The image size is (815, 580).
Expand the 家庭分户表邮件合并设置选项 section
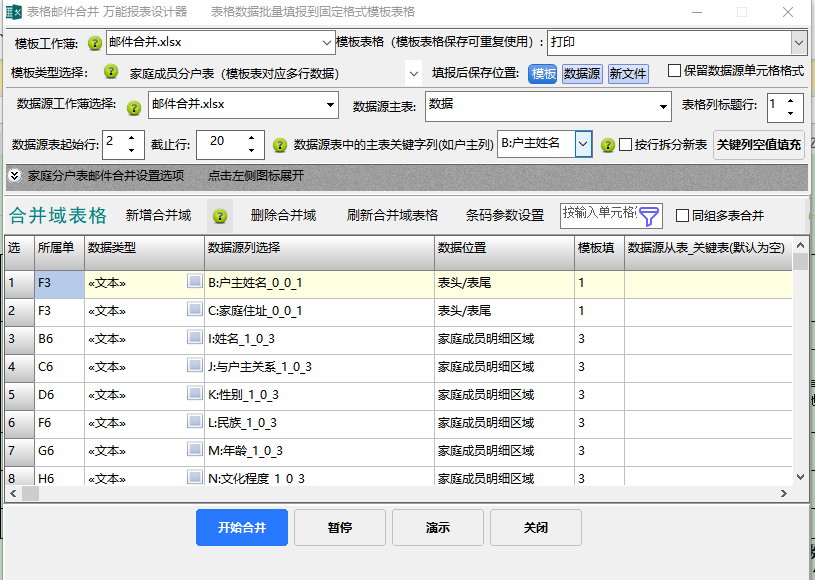(15, 176)
